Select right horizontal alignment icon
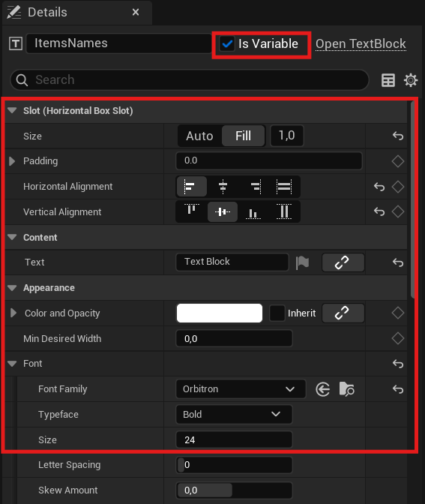This screenshot has height=504, width=425. pyautogui.click(x=256, y=187)
